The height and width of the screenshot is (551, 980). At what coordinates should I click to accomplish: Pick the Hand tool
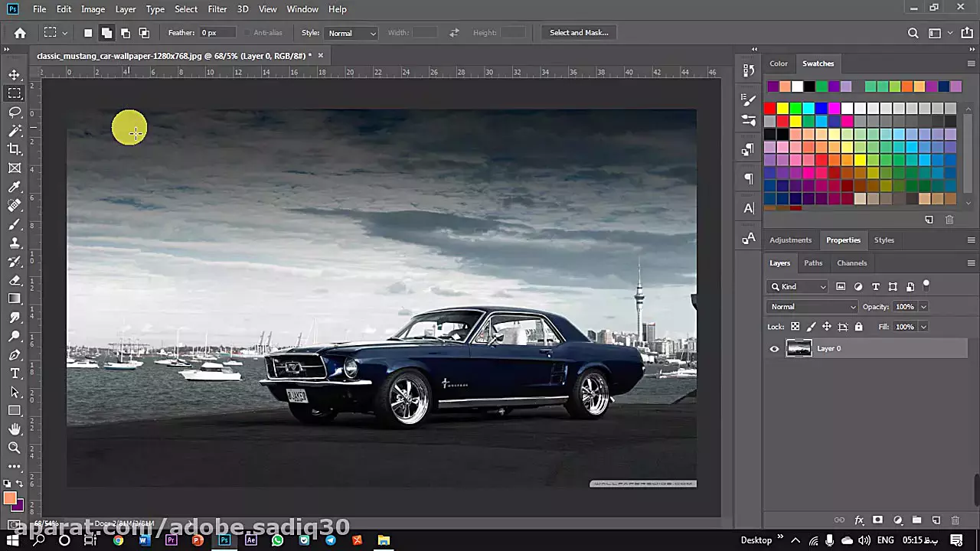pos(15,429)
